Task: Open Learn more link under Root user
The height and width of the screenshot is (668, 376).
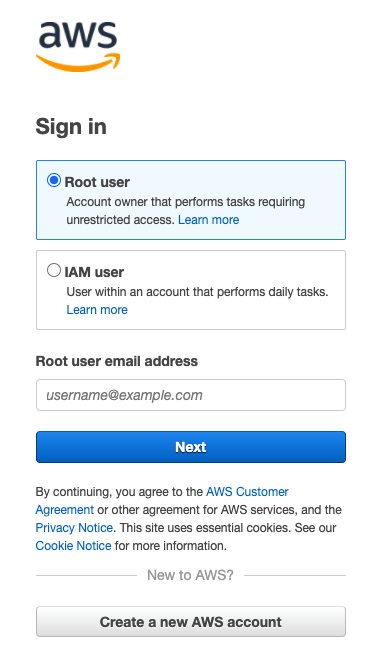Action: pos(209,220)
